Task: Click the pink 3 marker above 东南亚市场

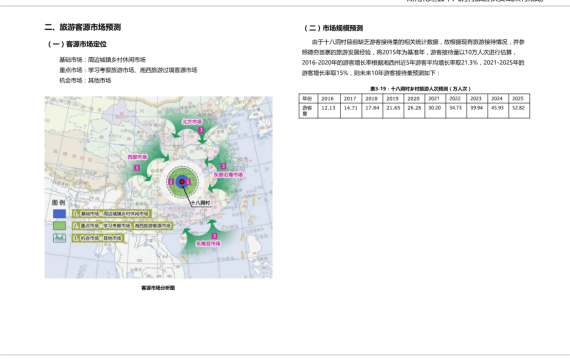Action: click(x=214, y=236)
